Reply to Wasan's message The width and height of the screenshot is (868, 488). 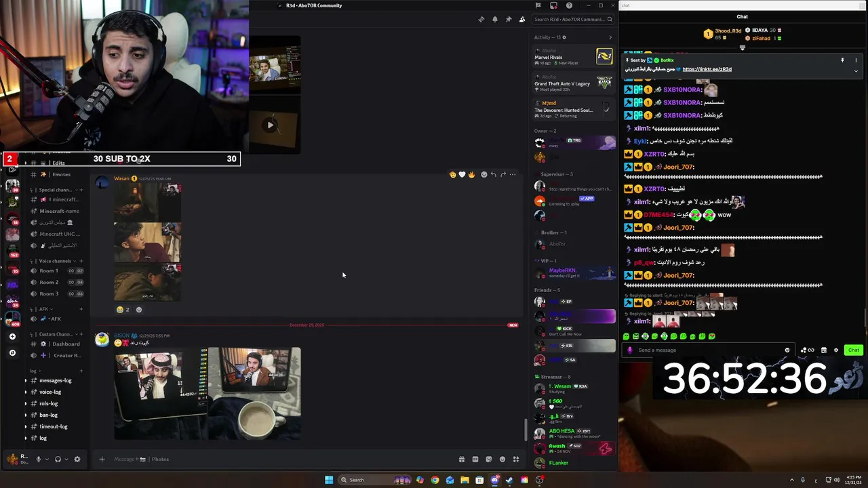[493, 175]
